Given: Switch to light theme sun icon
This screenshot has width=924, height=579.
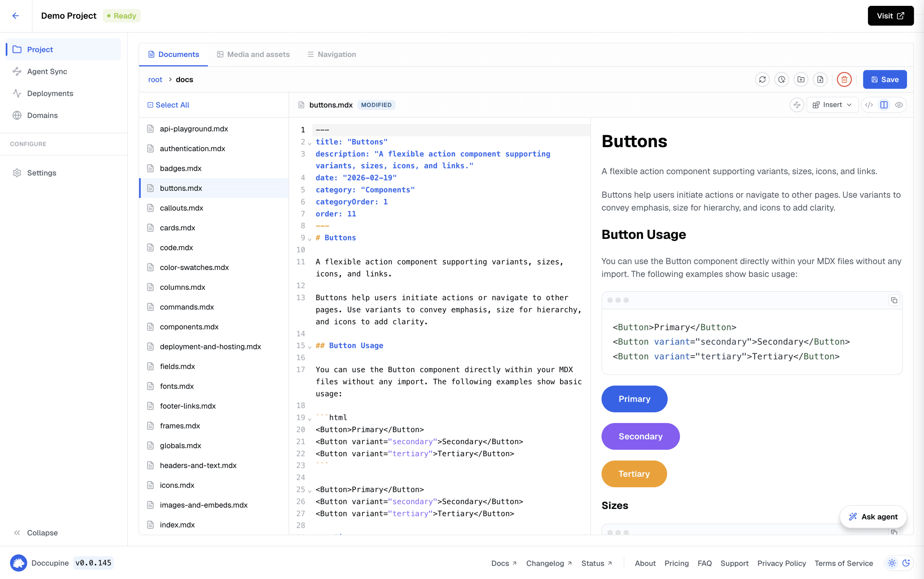Looking at the screenshot, I should 892,563.
